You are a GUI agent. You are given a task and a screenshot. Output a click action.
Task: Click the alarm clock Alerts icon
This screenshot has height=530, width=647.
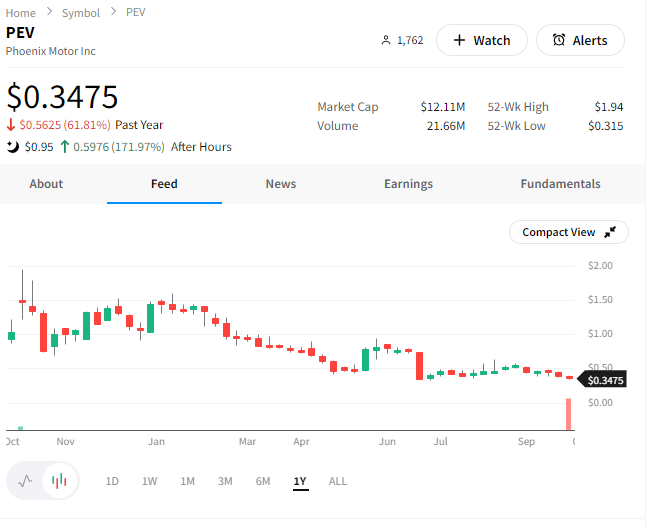[559, 40]
